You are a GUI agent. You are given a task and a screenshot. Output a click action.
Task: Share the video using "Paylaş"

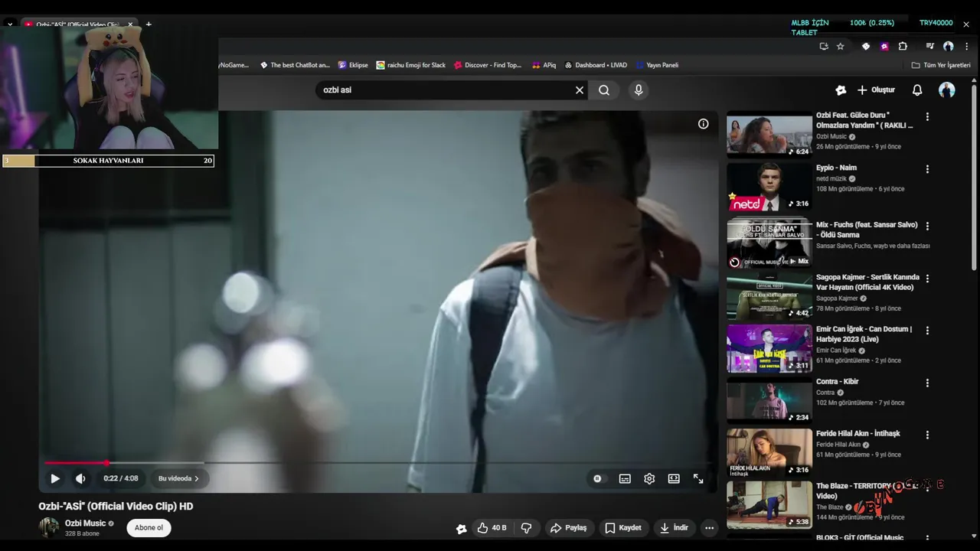click(569, 528)
